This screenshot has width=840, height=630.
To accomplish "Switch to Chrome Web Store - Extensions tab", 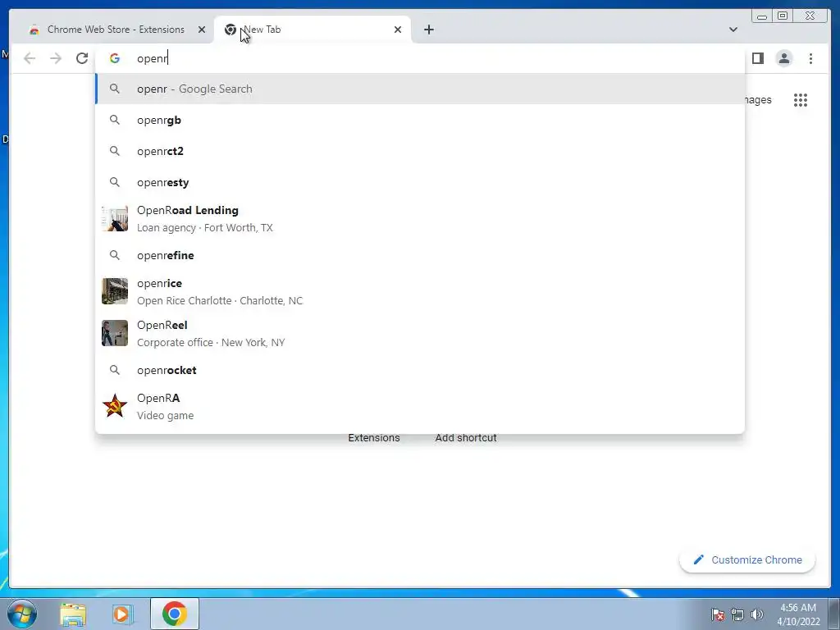I will [115, 30].
